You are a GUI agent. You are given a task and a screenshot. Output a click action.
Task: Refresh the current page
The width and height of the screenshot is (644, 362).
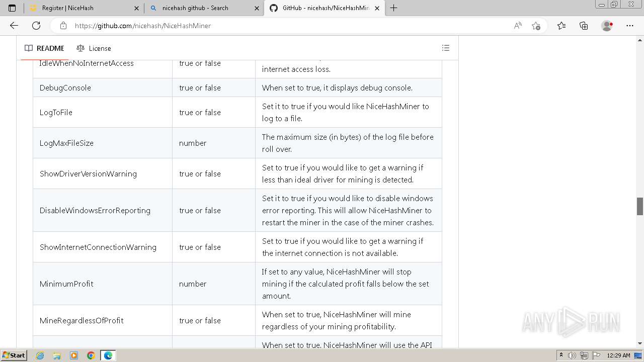36,26
